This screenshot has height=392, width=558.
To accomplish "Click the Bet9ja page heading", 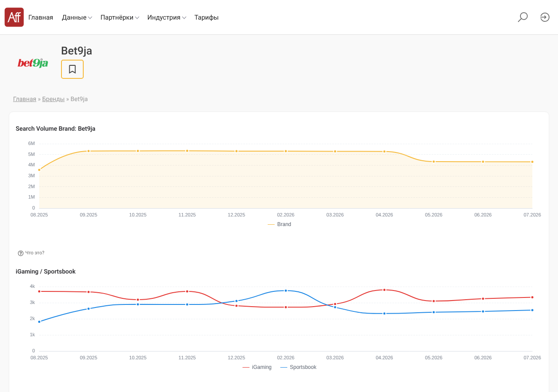I will [x=77, y=51].
